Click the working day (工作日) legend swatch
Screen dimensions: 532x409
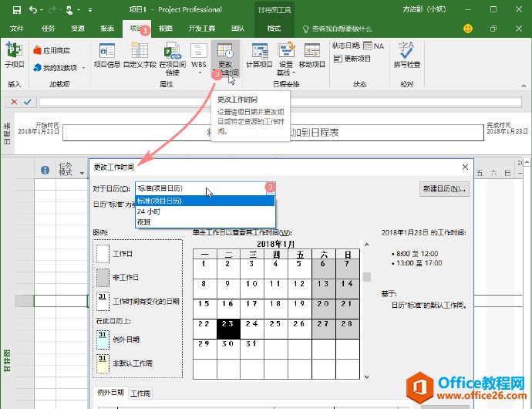click(x=103, y=254)
